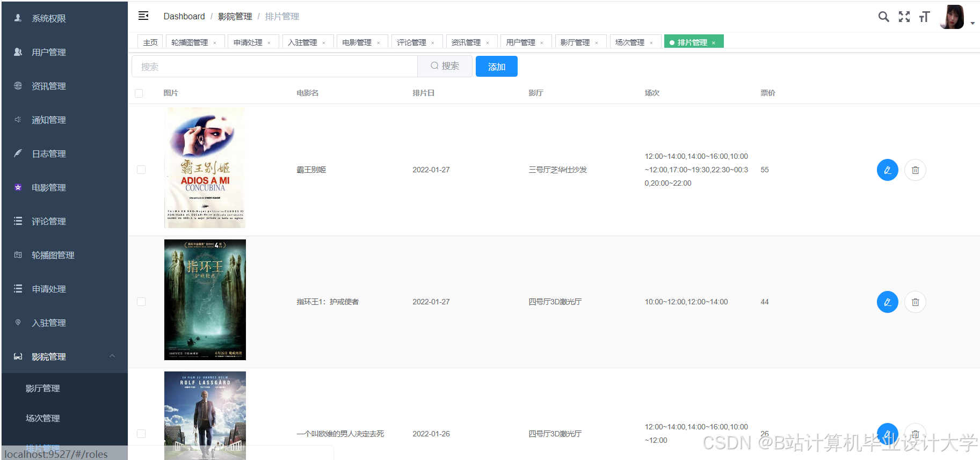Click the 指环王 poster thumbnail
980x460 pixels.
tap(205, 300)
